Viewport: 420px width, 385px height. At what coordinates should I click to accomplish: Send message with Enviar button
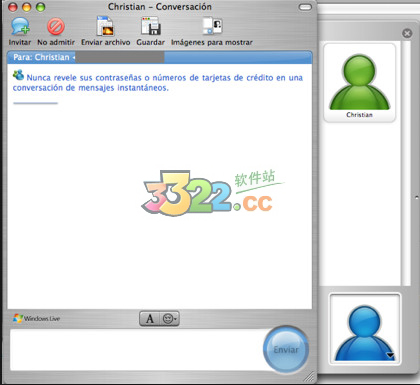286,350
